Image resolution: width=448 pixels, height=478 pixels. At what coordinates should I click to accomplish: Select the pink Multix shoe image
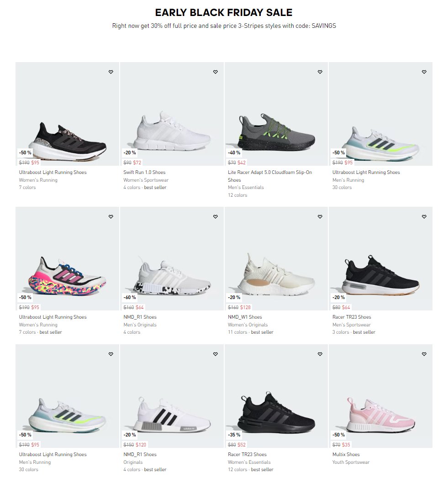(380, 396)
